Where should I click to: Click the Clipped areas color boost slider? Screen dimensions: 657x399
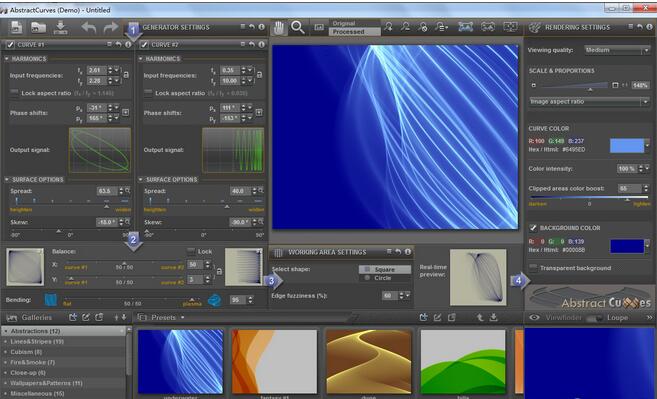tap(589, 197)
